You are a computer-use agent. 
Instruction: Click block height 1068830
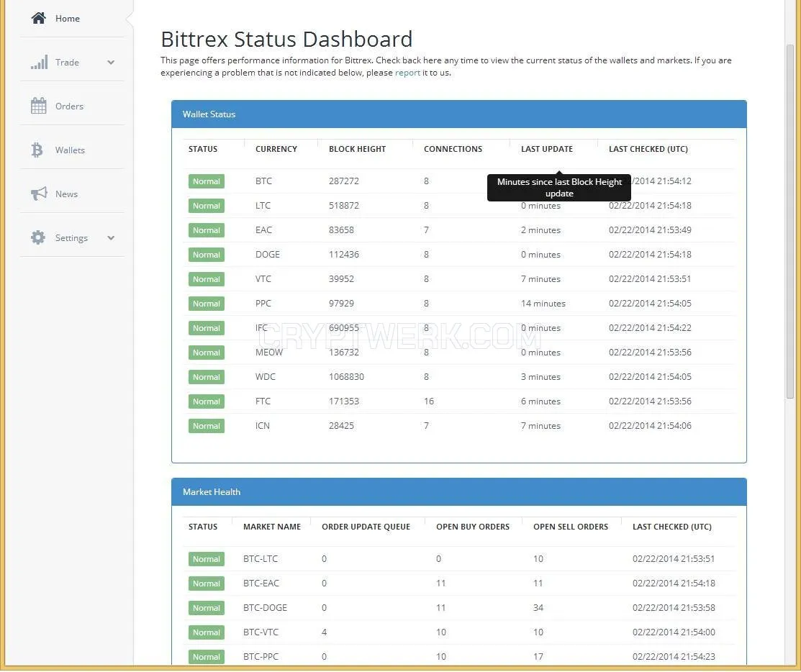(x=346, y=377)
